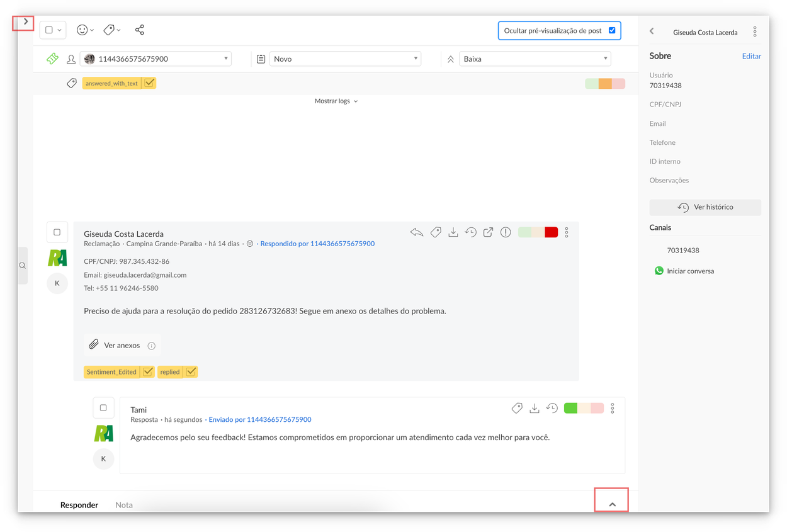Open the Baixa priority dropdown

pyautogui.click(x=535, y=59)
